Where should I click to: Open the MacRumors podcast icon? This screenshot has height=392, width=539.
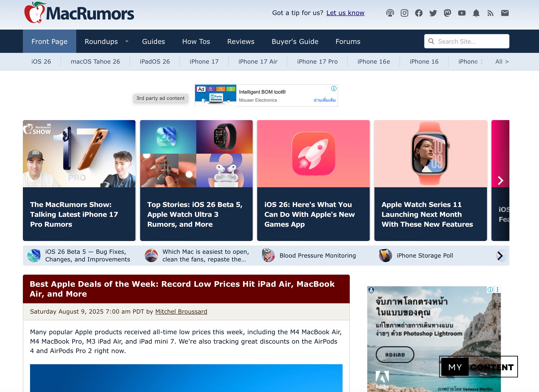(390, 13)
